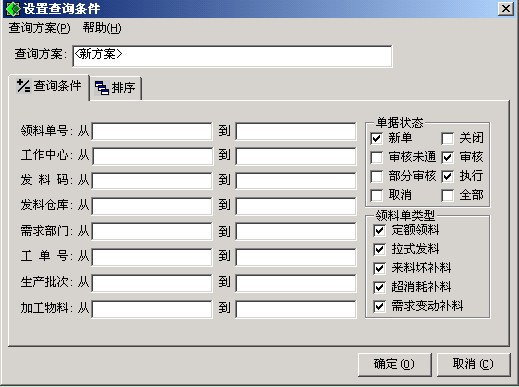Enable the 关闭 status checkbox

coord(447,138)
